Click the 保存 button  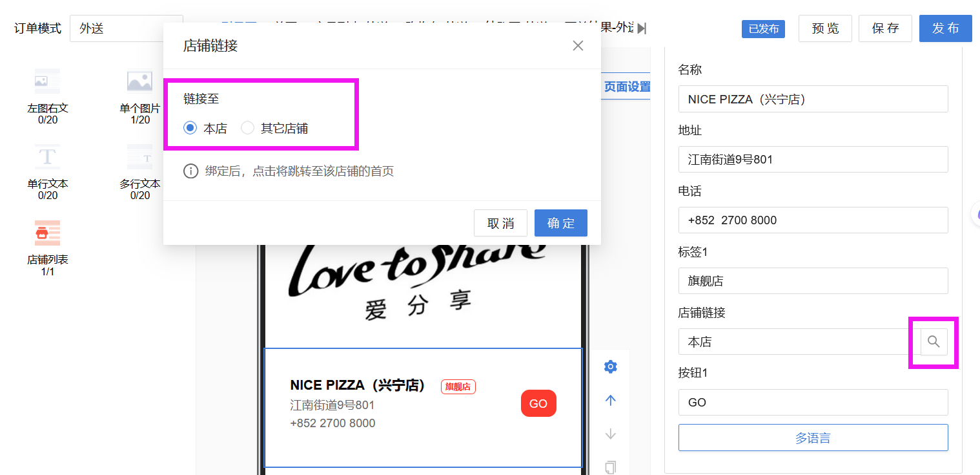885,28
